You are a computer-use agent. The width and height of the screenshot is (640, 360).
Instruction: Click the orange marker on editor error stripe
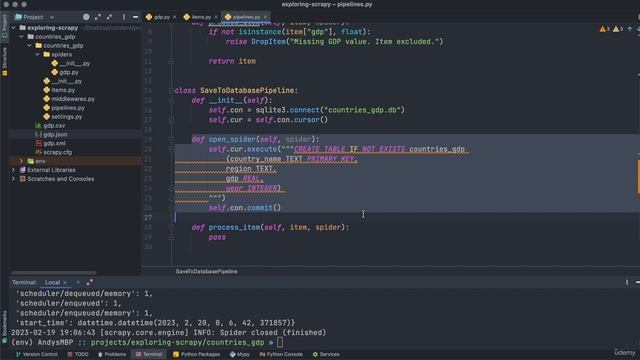(x=638, y=176)
